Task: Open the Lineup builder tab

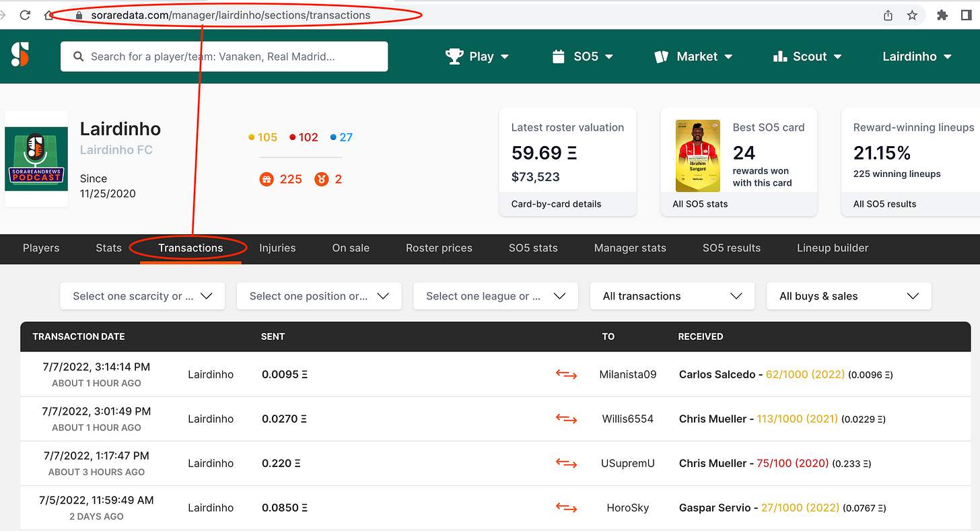Action: pyautogui.click(x=833, y=248)
